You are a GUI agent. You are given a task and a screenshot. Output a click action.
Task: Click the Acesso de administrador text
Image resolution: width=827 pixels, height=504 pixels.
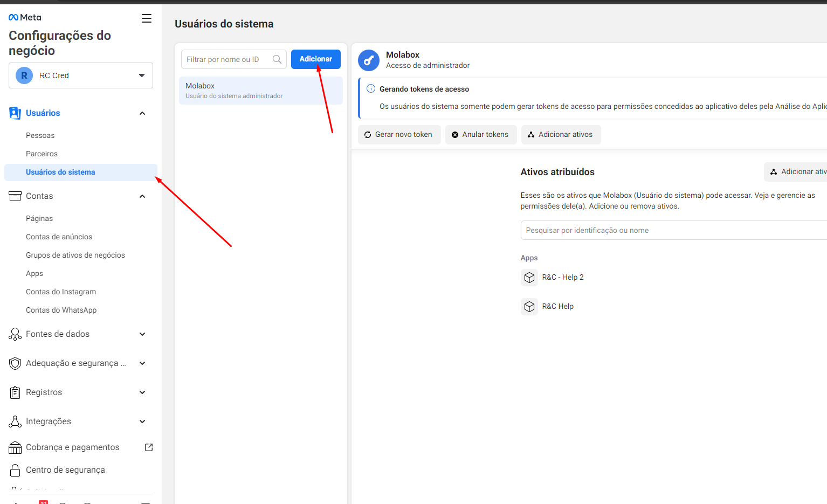428,65
